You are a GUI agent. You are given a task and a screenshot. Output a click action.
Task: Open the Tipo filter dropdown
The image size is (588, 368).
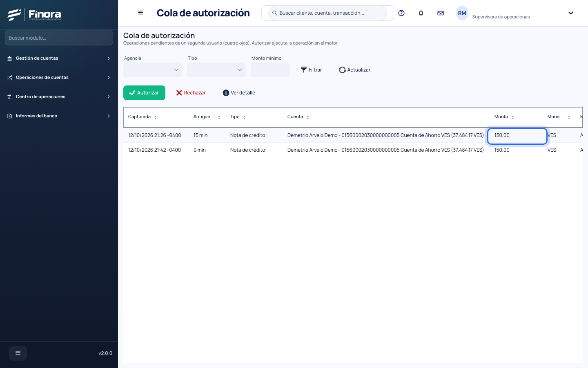click(216, 70)
